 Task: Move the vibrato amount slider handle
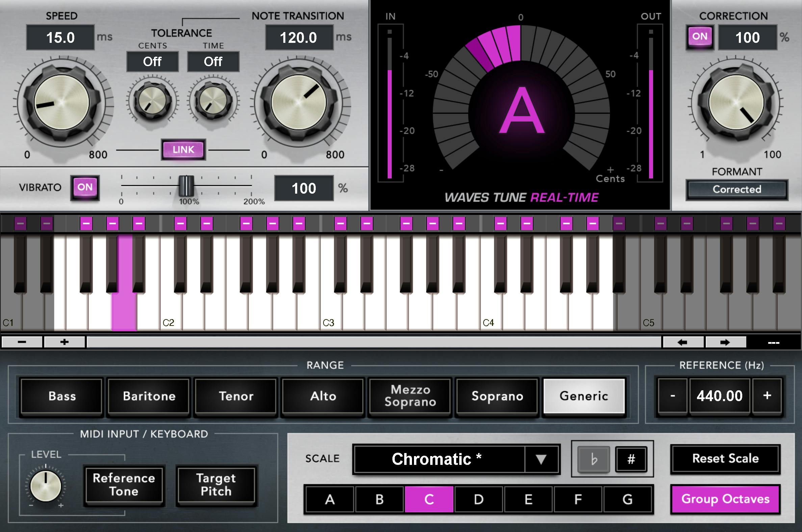tap(186, 188)
